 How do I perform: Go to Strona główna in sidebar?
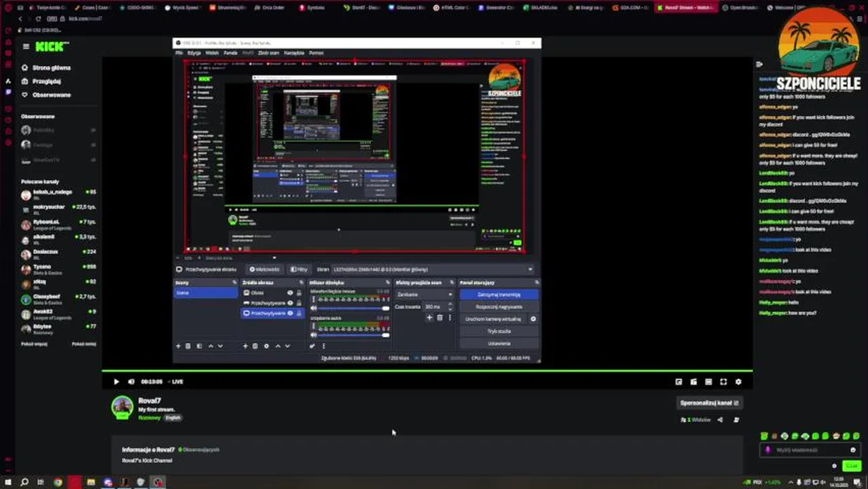pyautogui.click(x=46, y=68)
